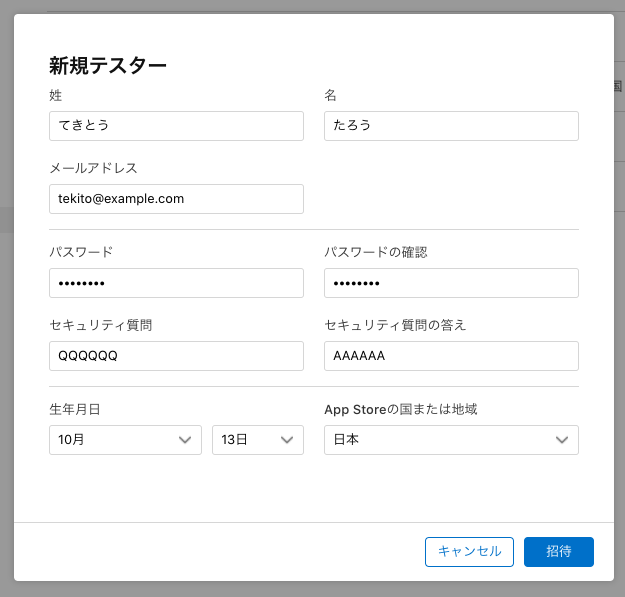
Task: Click the blue 招待 button
Action: [x=558, y=552]
